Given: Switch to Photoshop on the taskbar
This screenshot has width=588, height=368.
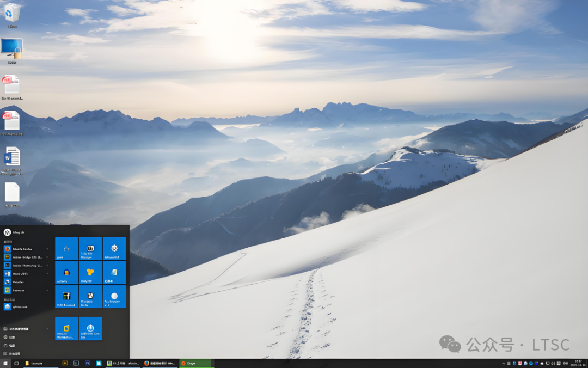Looking at the screenshot, I should 87,363.
